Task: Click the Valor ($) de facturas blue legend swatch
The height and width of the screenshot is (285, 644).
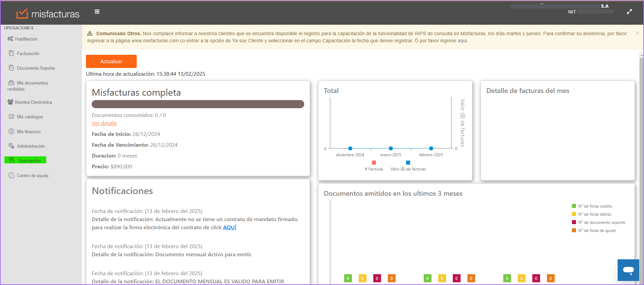Action: click(x=408, y=163)
